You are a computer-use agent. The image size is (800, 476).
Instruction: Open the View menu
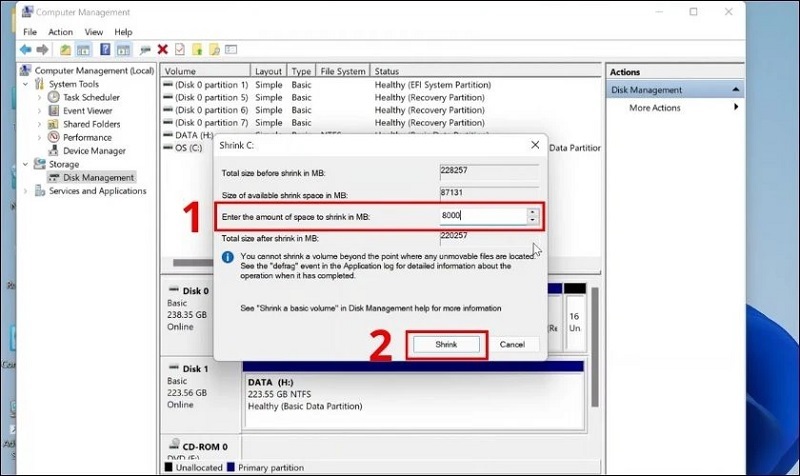94,32
